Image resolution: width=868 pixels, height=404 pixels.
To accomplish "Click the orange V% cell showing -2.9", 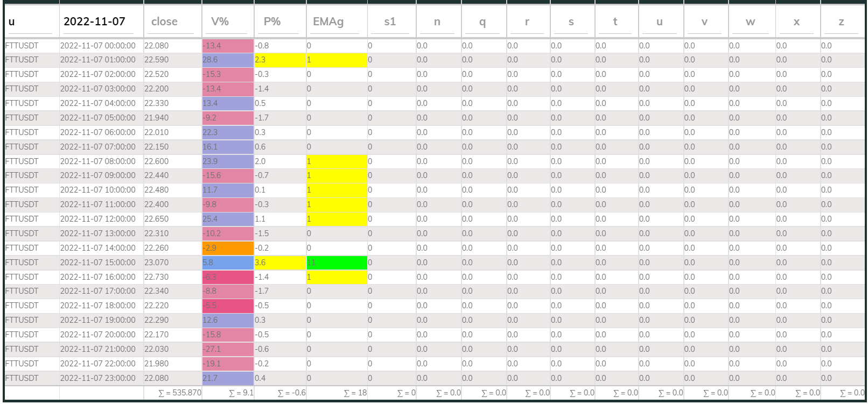I will tap(227, 248).
